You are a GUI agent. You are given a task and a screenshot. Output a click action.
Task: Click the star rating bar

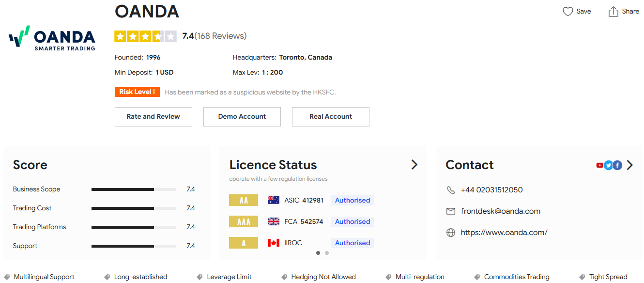coord(145,36)
